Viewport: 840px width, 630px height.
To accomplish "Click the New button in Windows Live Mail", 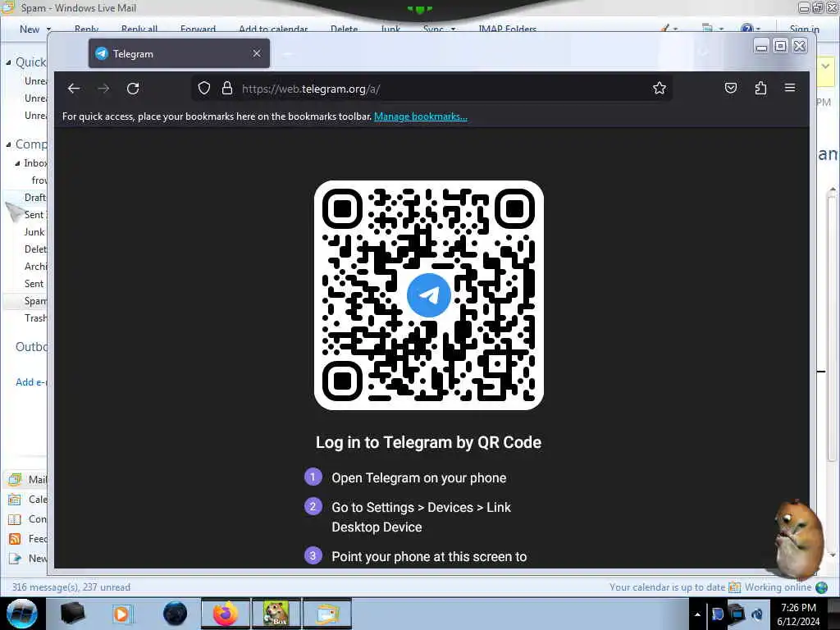I will click(30, 29).
